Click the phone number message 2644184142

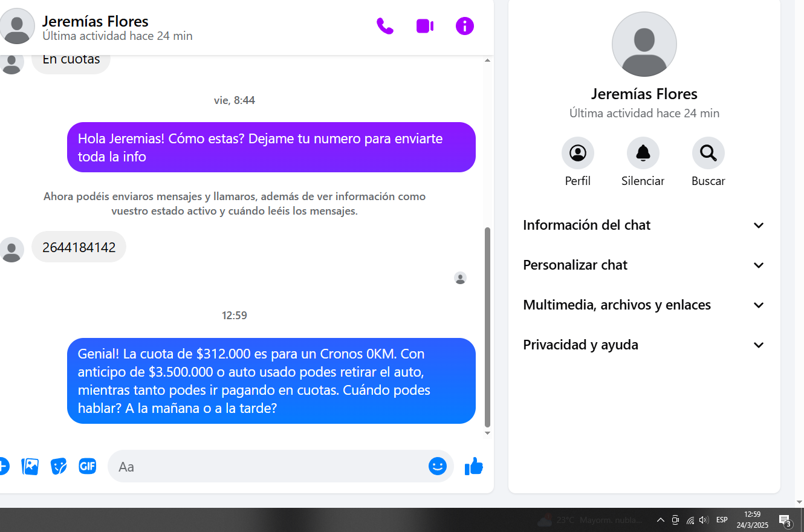pyautogui.click(x=79, y=247)
